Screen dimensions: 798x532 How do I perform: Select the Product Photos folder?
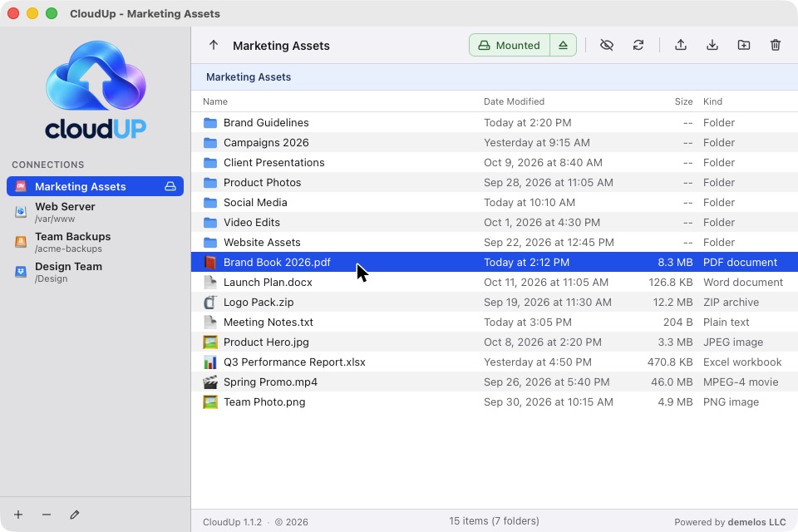coord(494,182)
